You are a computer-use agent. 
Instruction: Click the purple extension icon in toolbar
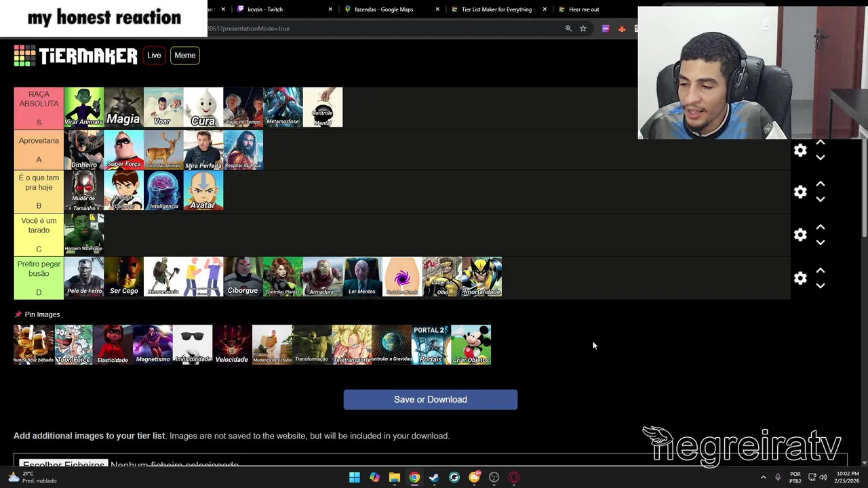(x=606, y=28)
